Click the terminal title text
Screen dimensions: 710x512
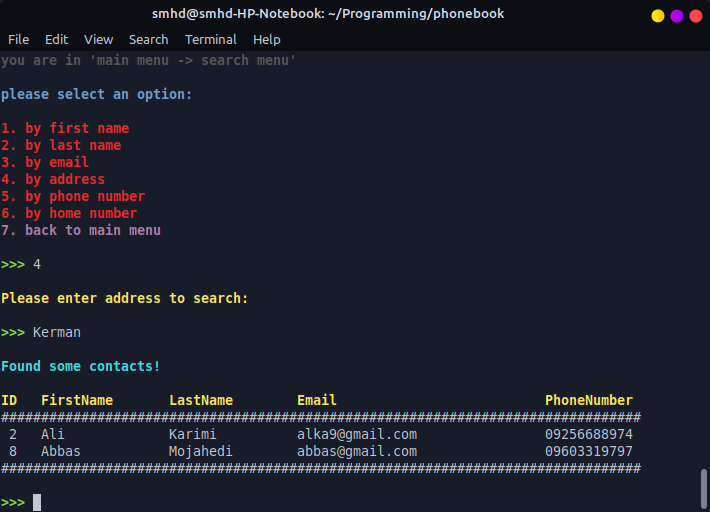(x=328, y=14)
